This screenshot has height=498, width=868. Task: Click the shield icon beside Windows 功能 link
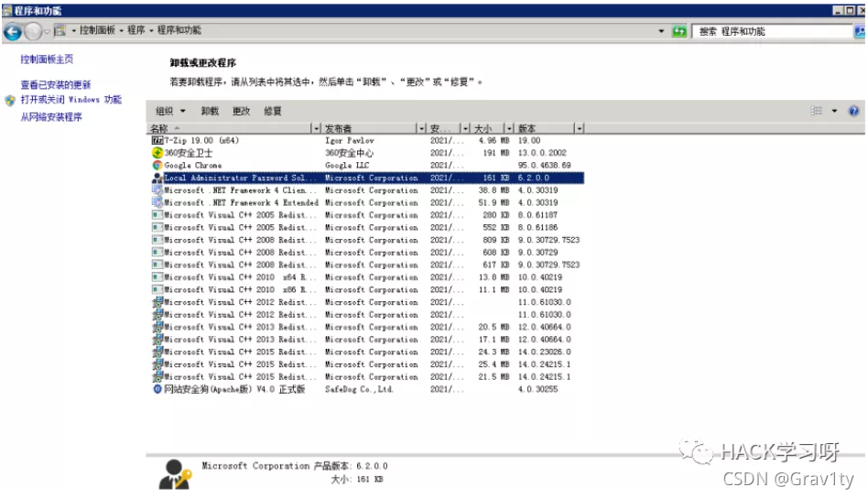10,101
